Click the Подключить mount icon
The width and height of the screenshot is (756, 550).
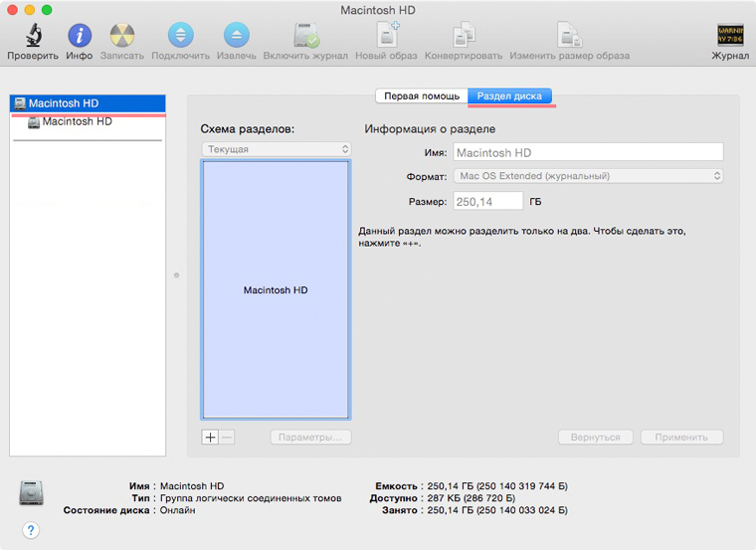[x=180, y=36]
